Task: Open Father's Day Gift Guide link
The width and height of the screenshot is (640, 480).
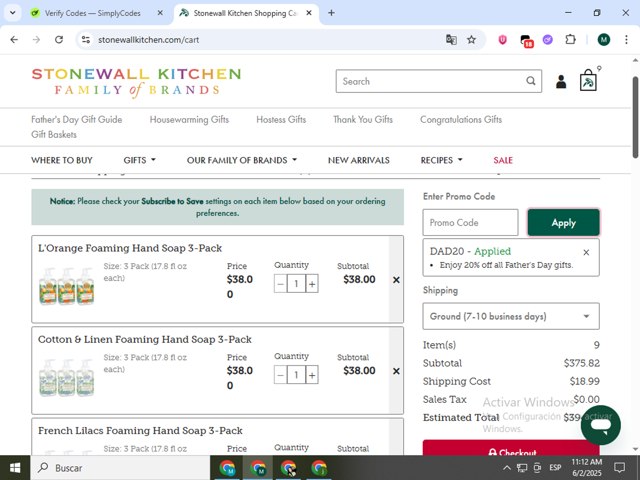Action: [x=77, y=120]
